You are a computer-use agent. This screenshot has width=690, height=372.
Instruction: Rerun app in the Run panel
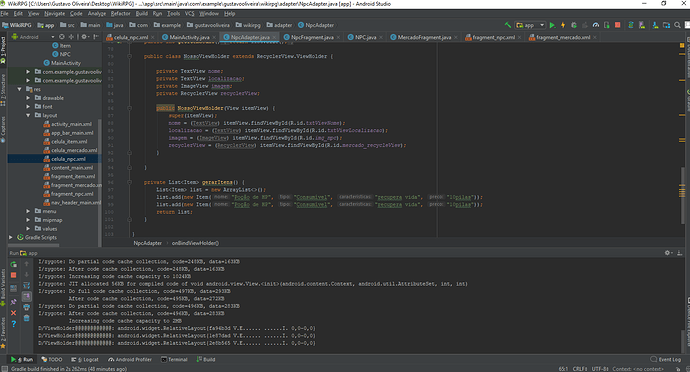pyautogui.click(x=14, y=264)
